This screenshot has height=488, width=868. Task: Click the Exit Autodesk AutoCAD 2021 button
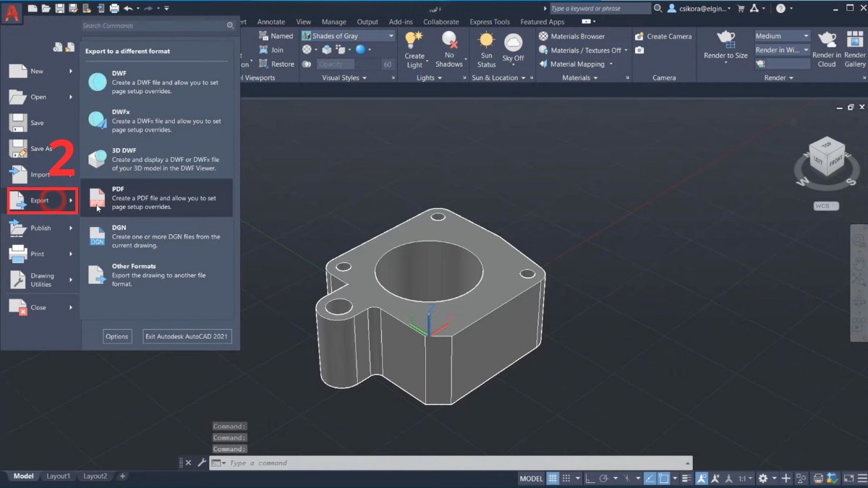[x=187, y=336]
